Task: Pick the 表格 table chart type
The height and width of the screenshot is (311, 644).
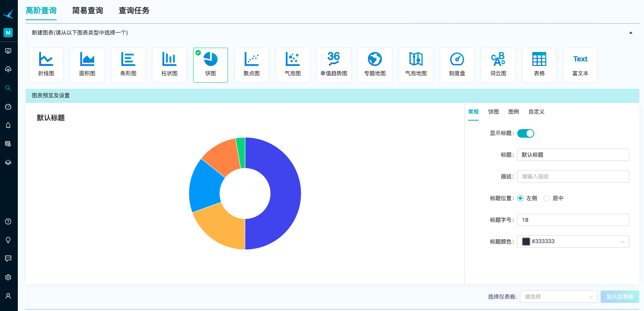Action: (539, 65)
